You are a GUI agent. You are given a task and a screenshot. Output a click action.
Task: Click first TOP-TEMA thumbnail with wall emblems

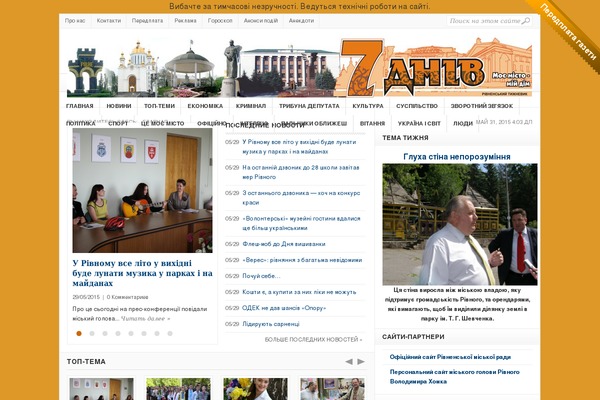tap(101, 389)
